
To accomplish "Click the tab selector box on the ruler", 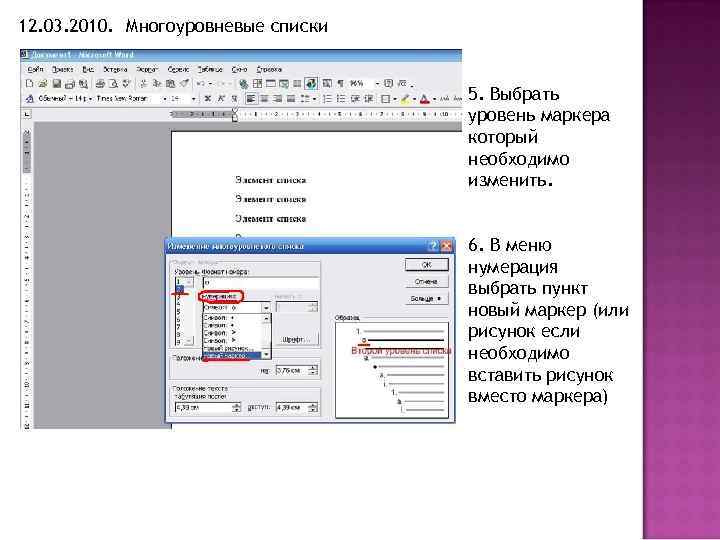I will (x=27, y=114).
